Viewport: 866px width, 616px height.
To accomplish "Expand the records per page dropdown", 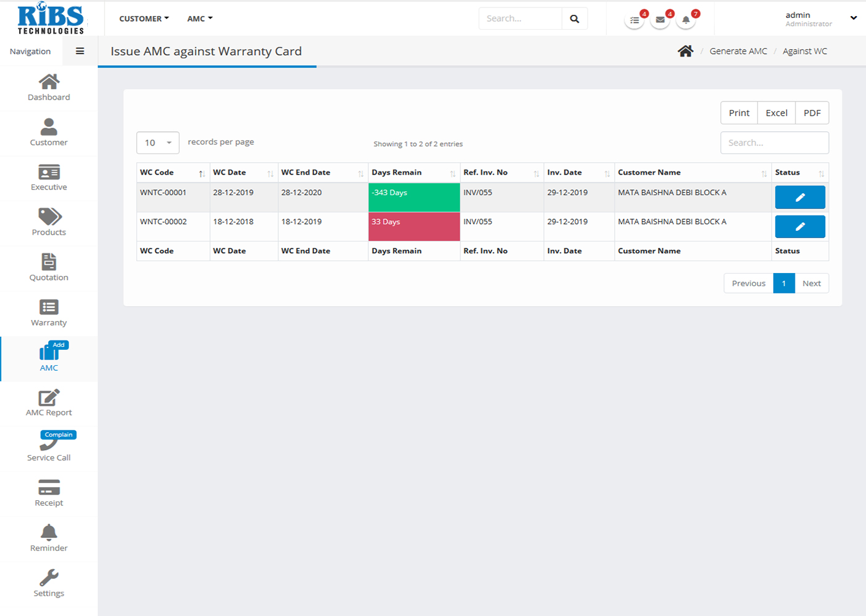I will (x=158, y=143).
